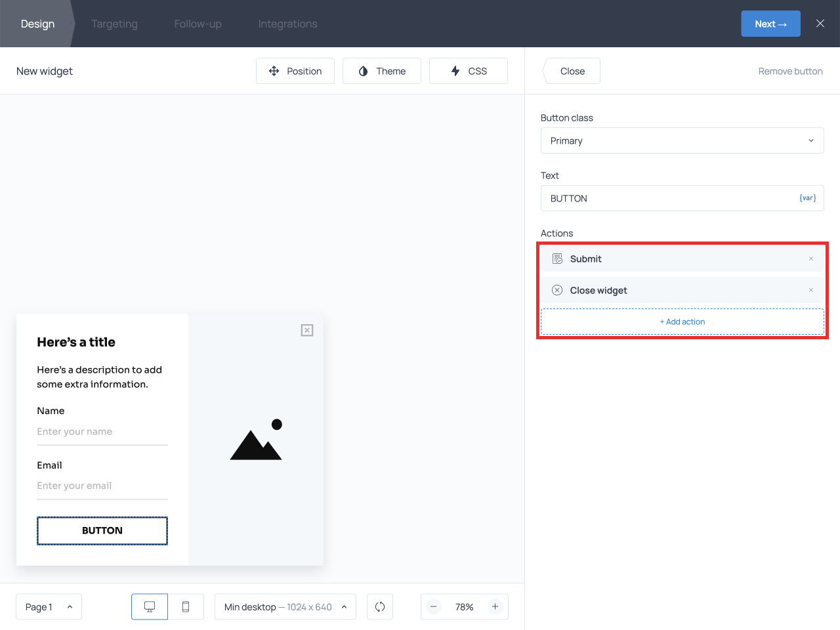Open the Min desktop resolution dropdown

point(285,607)
